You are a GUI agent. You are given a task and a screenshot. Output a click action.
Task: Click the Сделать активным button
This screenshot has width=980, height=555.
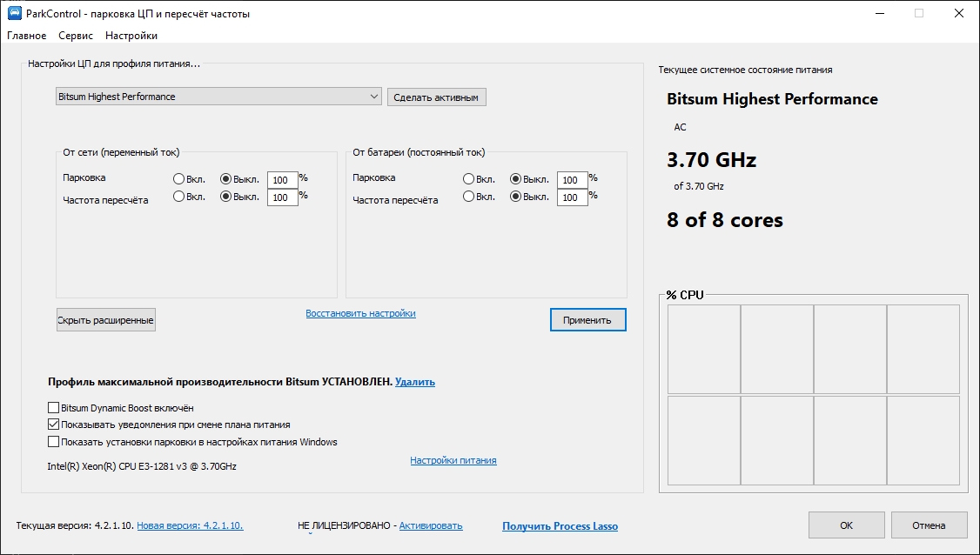[436, 97]
